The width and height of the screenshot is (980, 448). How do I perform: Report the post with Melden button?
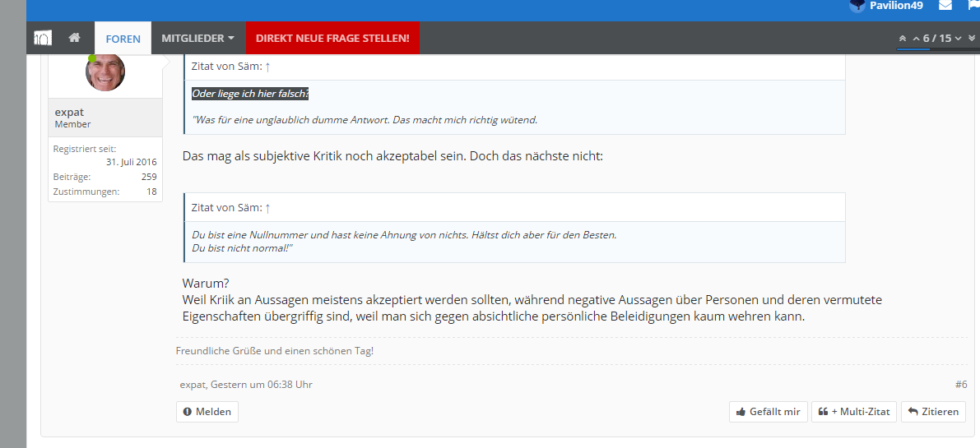[207, 412]
